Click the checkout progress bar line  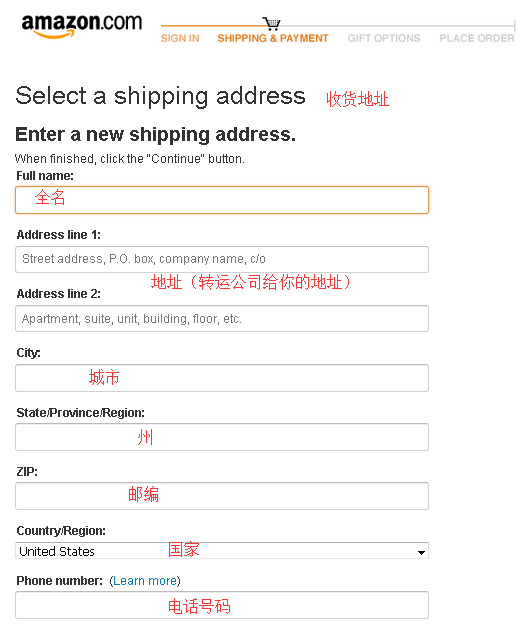(338, 26)
